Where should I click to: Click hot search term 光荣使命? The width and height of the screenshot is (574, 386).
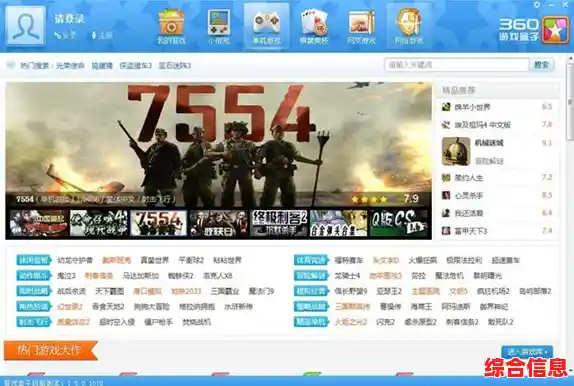tap(70, 66)
